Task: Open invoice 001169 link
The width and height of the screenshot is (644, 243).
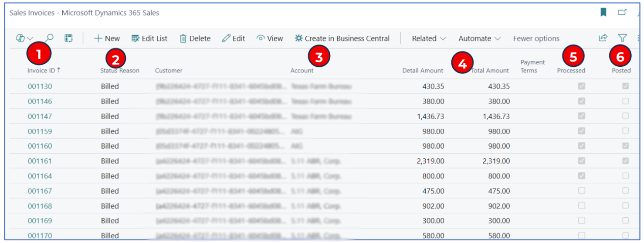Action: (x=40, y=221)
